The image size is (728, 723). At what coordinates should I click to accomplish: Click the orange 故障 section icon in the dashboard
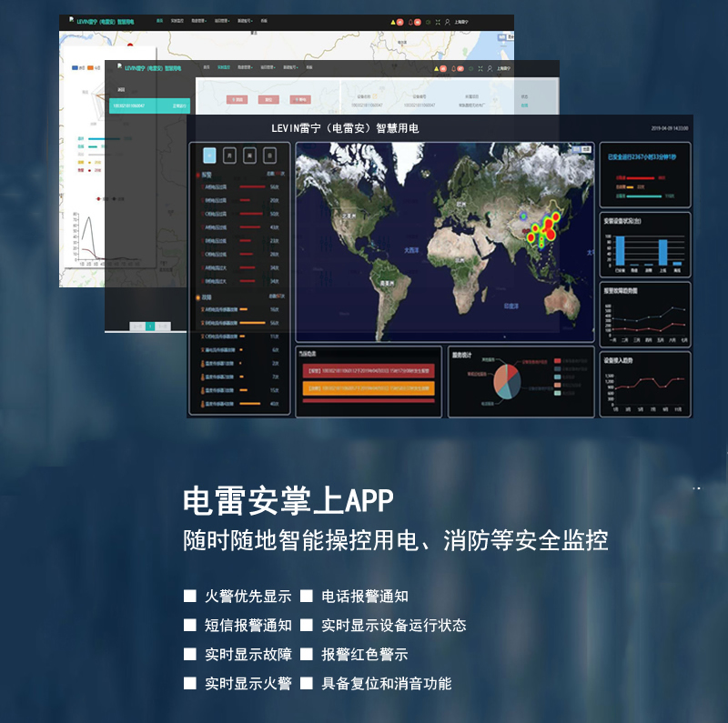coord(198,297)
